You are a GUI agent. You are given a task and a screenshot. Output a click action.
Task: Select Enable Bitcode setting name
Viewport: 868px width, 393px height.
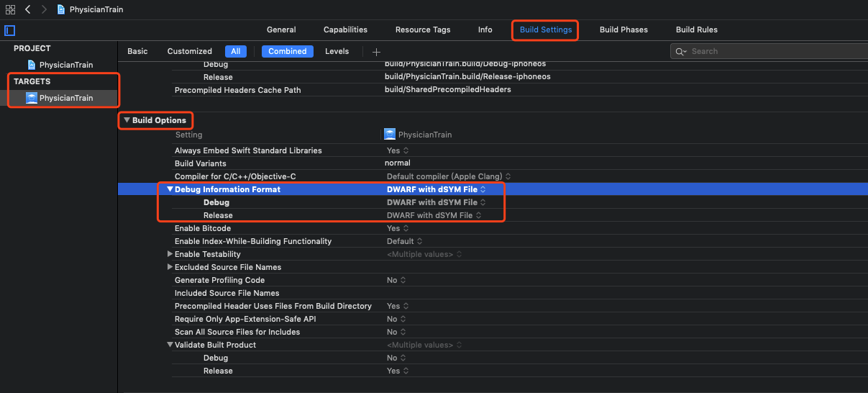(x=203, y=228)
